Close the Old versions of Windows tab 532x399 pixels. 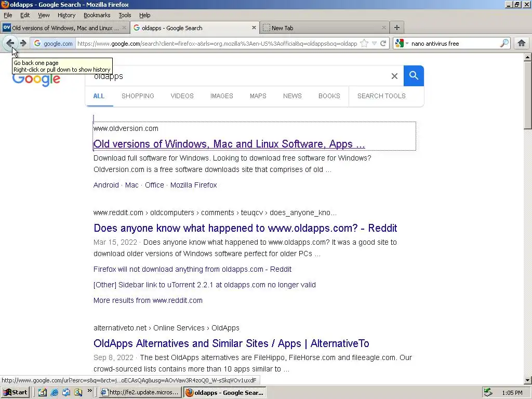(x=124, y=28)
